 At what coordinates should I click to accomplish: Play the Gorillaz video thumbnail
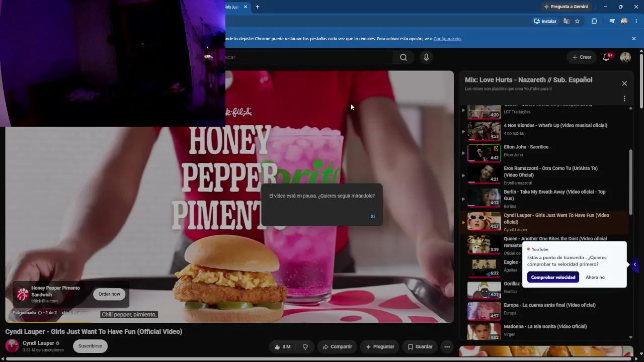pos(484,290)
